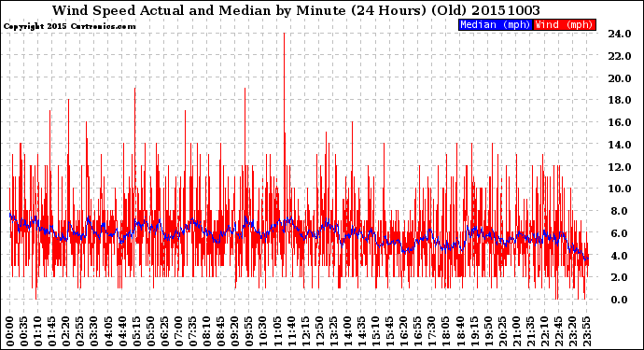Click the 15:45 time axis label
Image resolution: width=644 pixels, height=350 pixels.
389,331
